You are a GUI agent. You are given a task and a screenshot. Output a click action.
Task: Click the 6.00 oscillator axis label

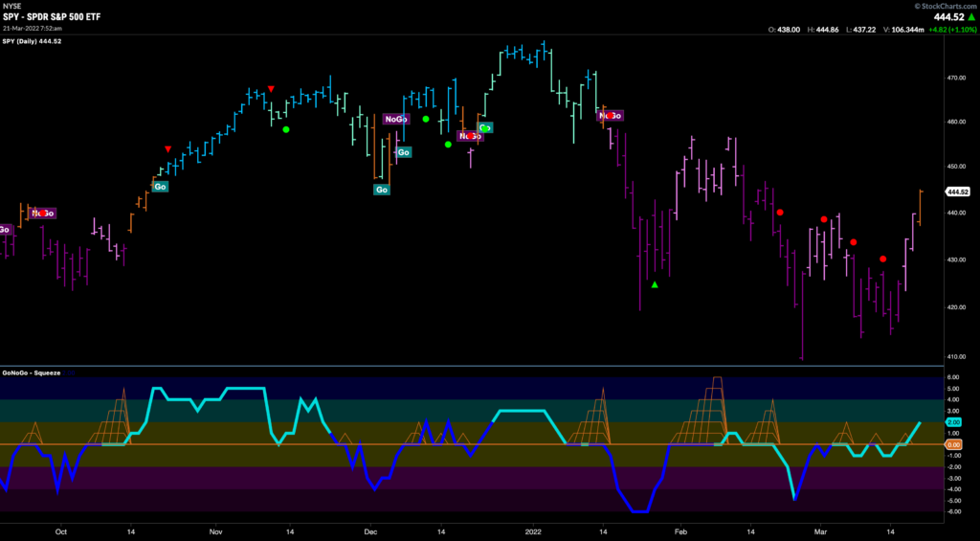click(952, 377)
